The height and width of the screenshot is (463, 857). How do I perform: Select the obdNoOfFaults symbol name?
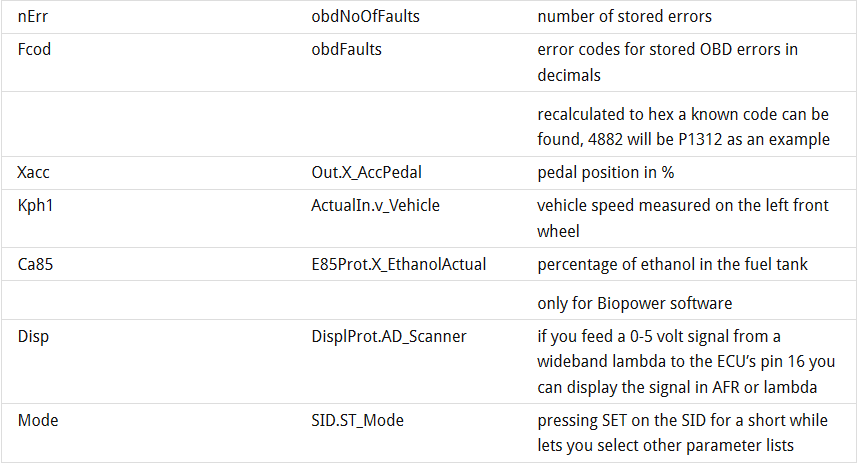click(363, 17)
